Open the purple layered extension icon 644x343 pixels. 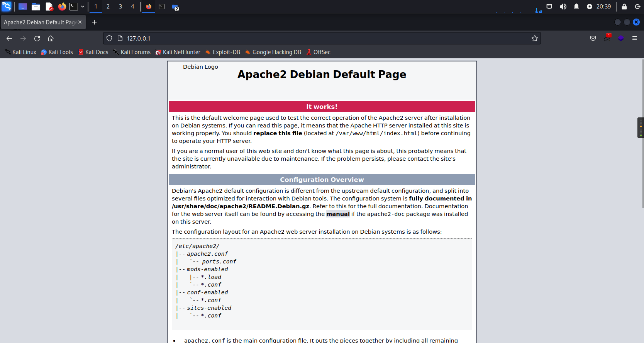621,38
